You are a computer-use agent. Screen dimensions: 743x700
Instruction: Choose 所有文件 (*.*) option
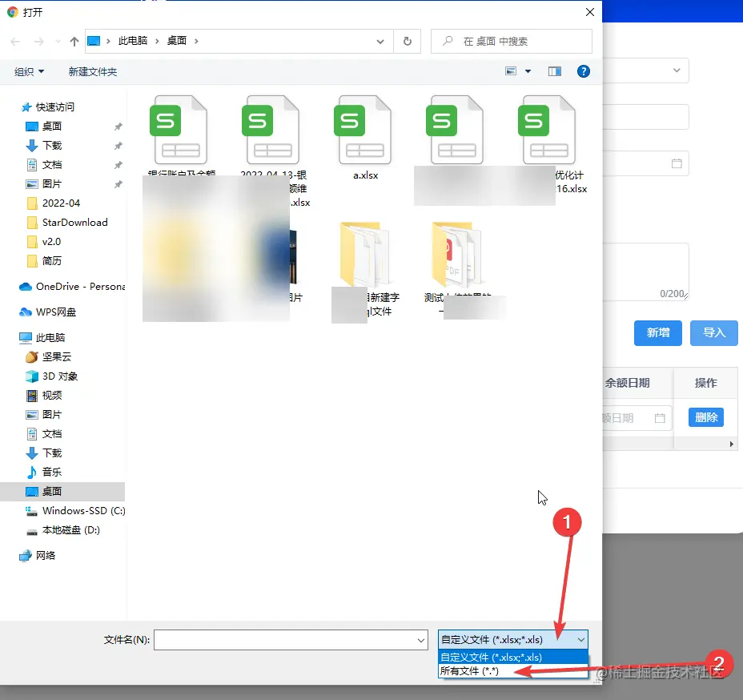pyautogui.click(x=512, y=671)
